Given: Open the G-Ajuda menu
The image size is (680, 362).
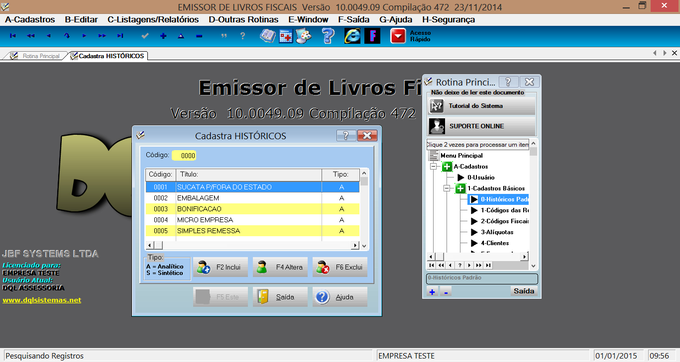Looking at the screenshot, I should pos(396,20).
